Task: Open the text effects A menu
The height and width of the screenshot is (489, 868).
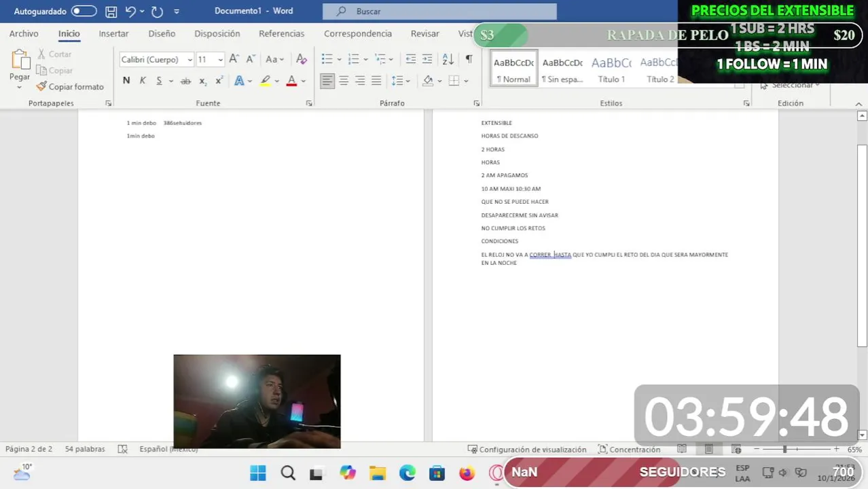Action: tap(239, 81)
